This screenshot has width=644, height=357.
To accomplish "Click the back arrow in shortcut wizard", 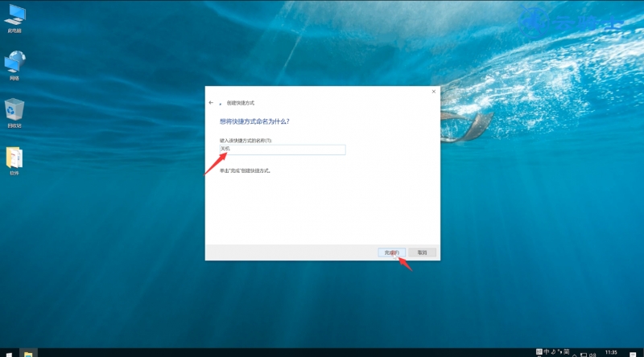I will point(211,103).
